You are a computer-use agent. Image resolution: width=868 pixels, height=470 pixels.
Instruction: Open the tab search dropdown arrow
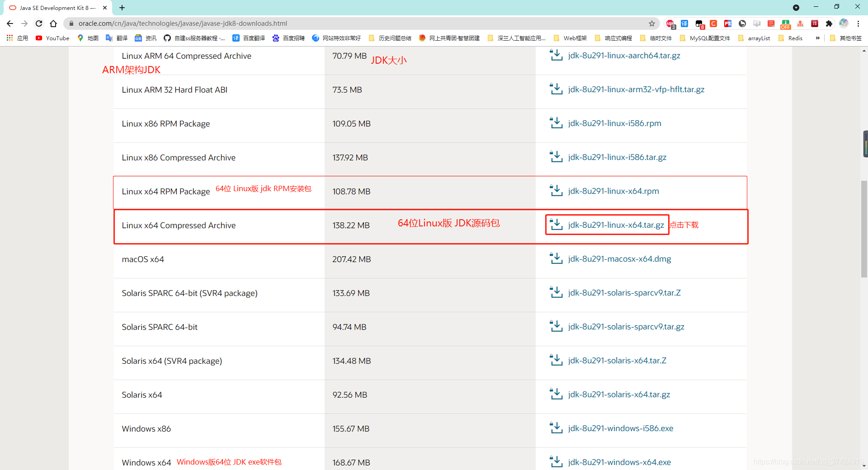[x=796, y=8]
